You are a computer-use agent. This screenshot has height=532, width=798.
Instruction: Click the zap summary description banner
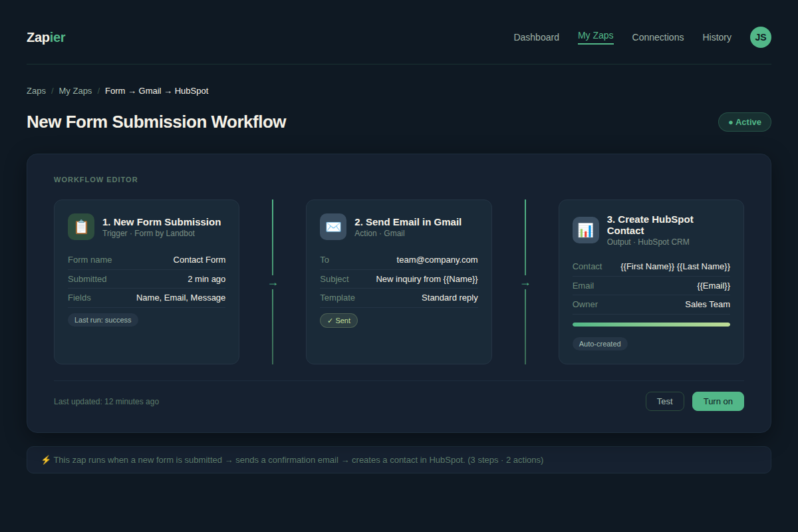399,460
